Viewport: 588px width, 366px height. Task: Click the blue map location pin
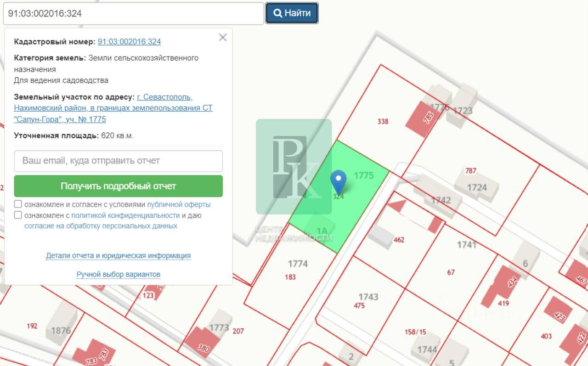[x=339, y=180]
